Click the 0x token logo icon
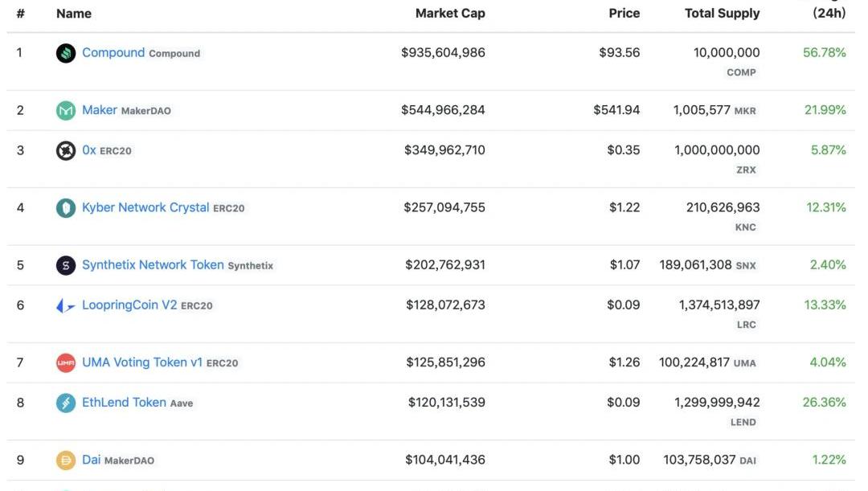This screenshot has height=491, width=868. pos(66,150)
